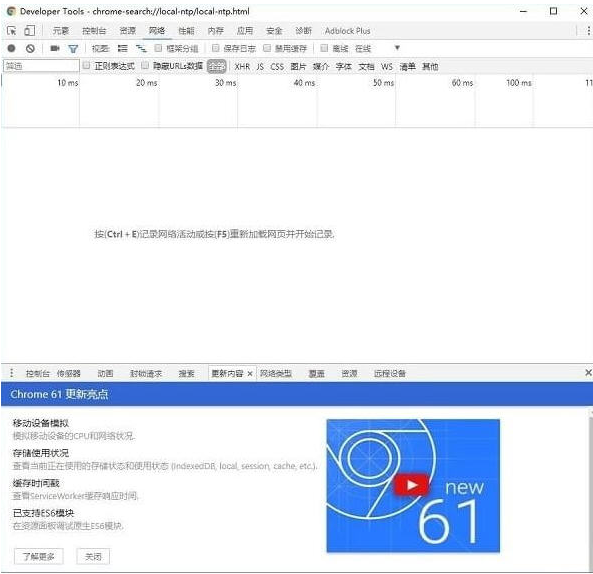
Task: Click the record network log button
Action: tap(11, 48)
